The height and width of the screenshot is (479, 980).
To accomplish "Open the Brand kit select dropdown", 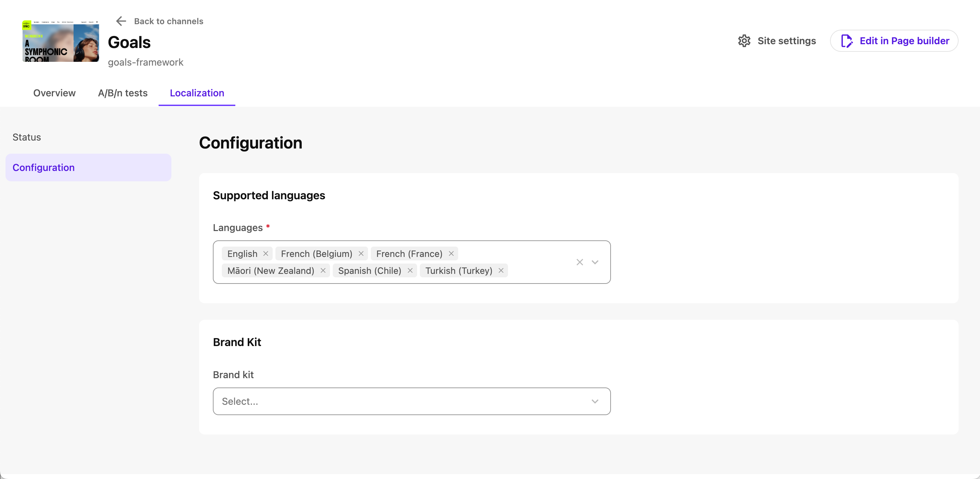I will click(412, 401).
